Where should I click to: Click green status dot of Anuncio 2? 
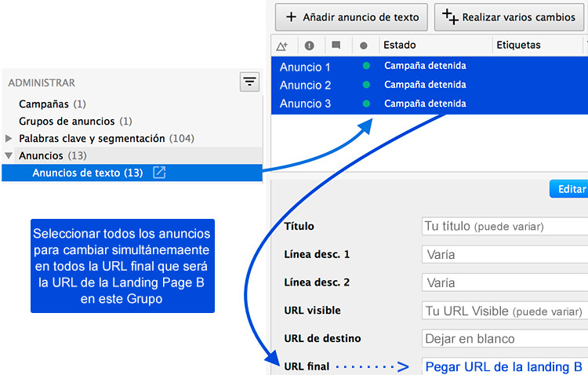click(366, 85)
